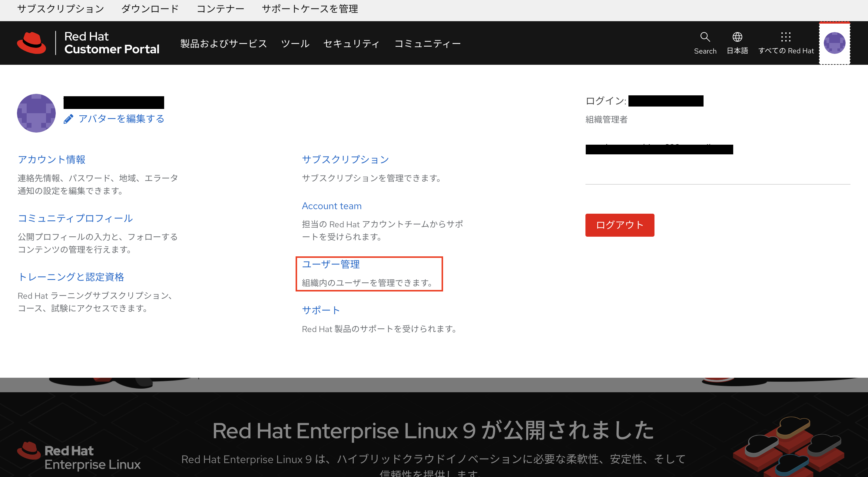
Task: Click the ログアウト button
Action: tap(620, 225)
